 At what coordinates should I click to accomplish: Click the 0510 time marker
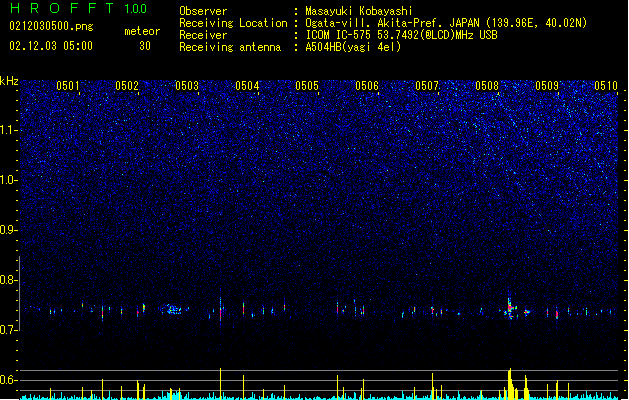coord(606,86)
